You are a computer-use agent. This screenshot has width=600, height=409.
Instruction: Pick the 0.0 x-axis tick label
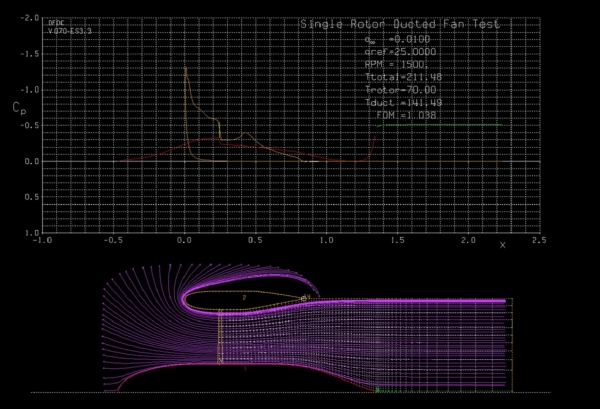(184, 240)
